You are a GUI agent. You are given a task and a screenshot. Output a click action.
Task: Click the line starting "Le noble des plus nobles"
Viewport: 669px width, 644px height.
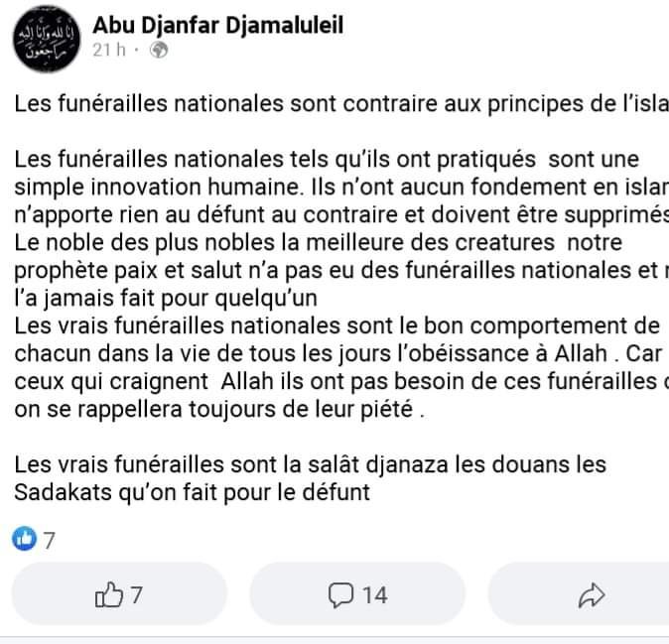[x=328, y=243]
